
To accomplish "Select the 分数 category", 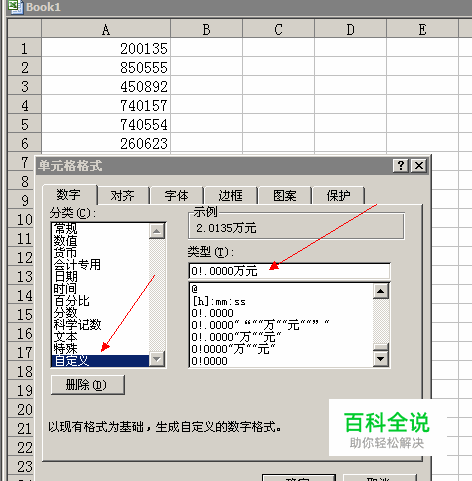I will (x=100, y=313).
